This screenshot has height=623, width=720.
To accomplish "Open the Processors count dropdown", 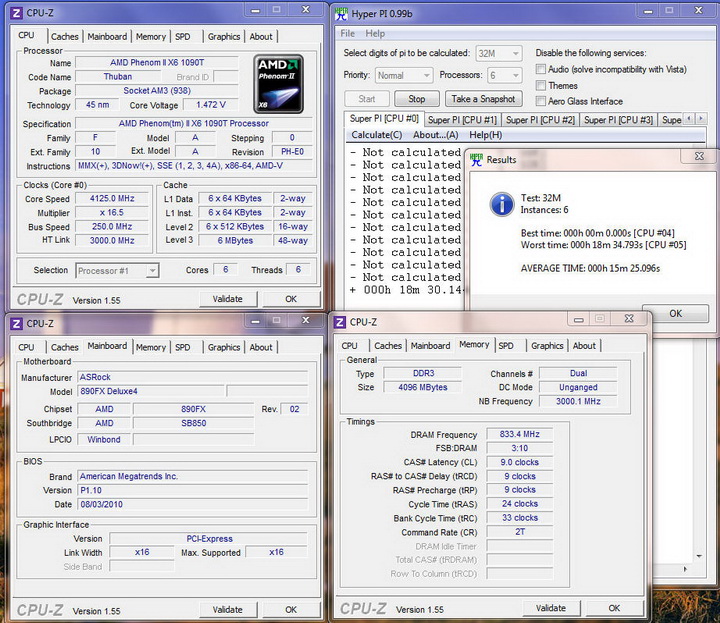I will 505,75.
